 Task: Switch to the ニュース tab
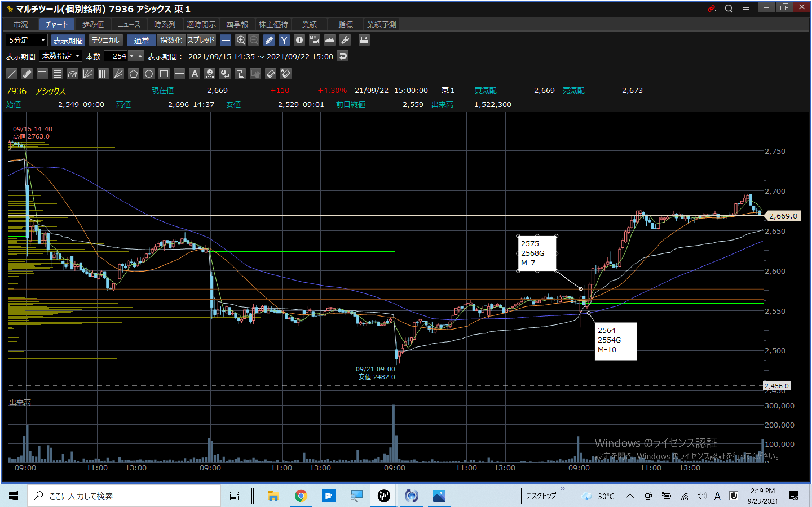129,25
